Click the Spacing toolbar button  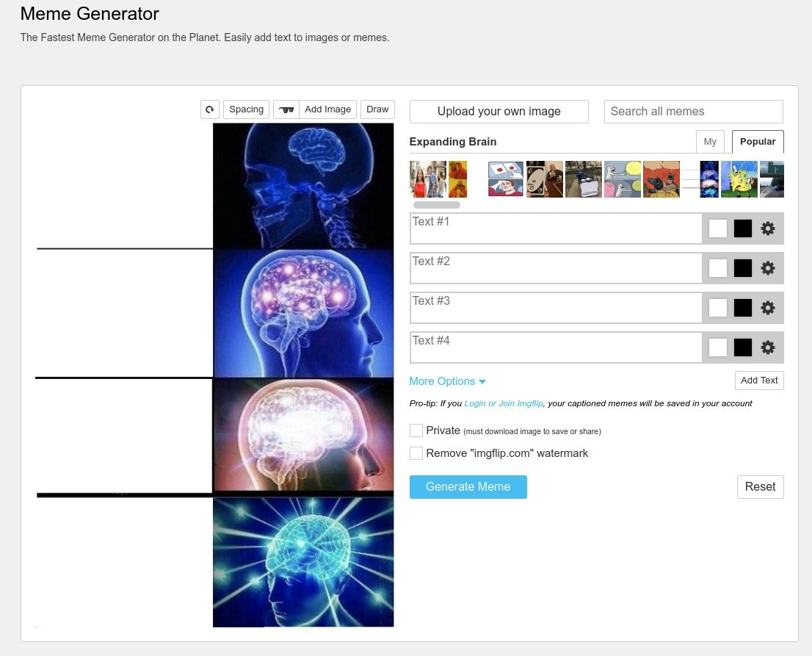pos(247,109)
